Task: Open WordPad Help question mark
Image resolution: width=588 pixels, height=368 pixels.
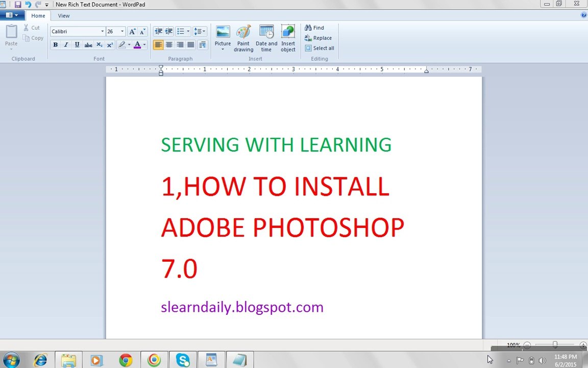Action: pos(583,15)
